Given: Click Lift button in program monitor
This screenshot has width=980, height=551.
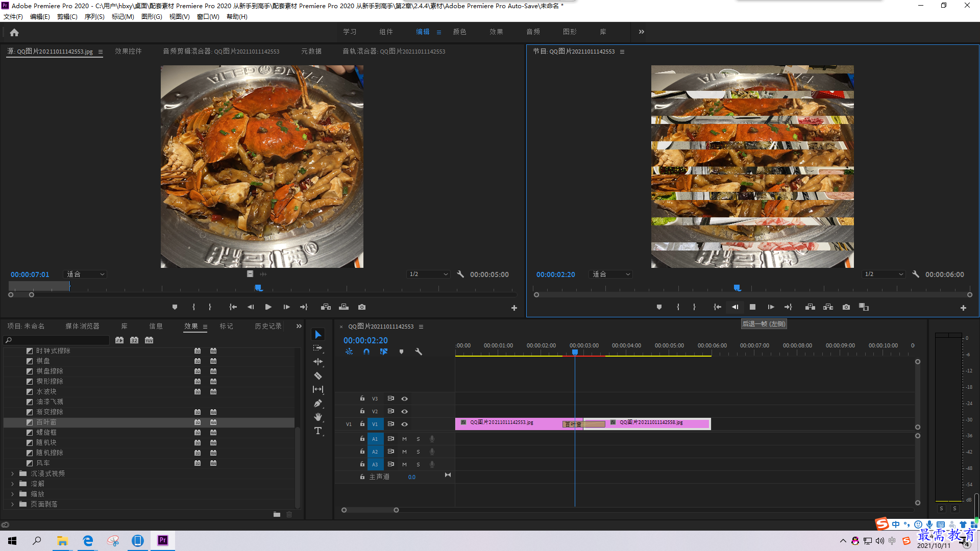Looking at the screenshot, I should click(810, 307).
